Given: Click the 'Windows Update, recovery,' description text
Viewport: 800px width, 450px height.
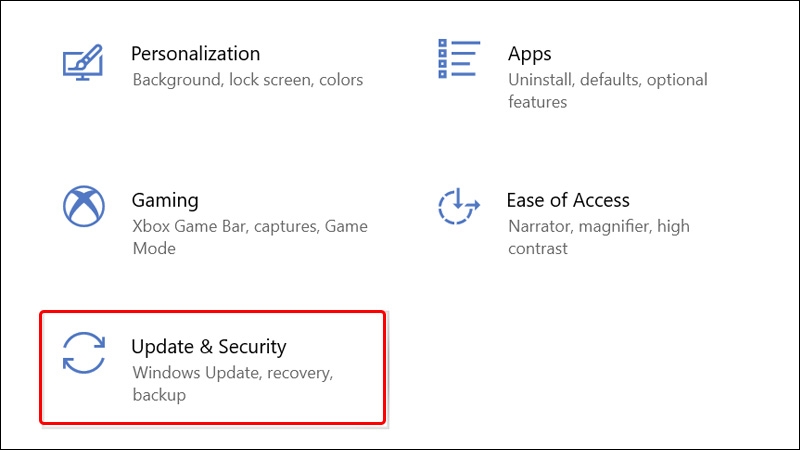Looking at the screenshot, I should coord(233,373).
